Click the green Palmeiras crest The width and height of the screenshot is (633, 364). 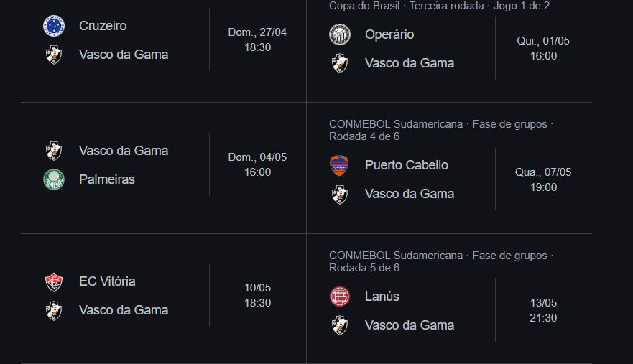(x=53, y=179)
